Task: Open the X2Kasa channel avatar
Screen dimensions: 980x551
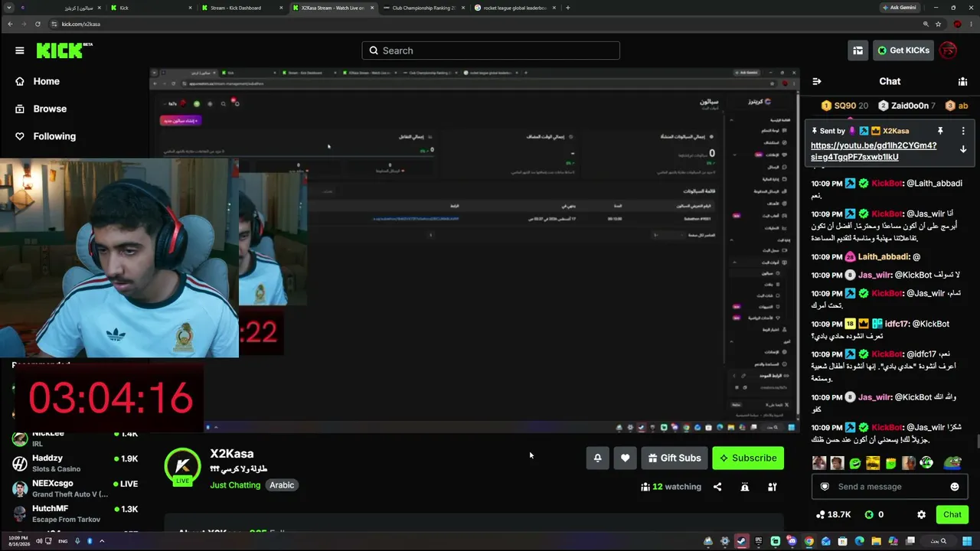Action: tap(182, 467)
